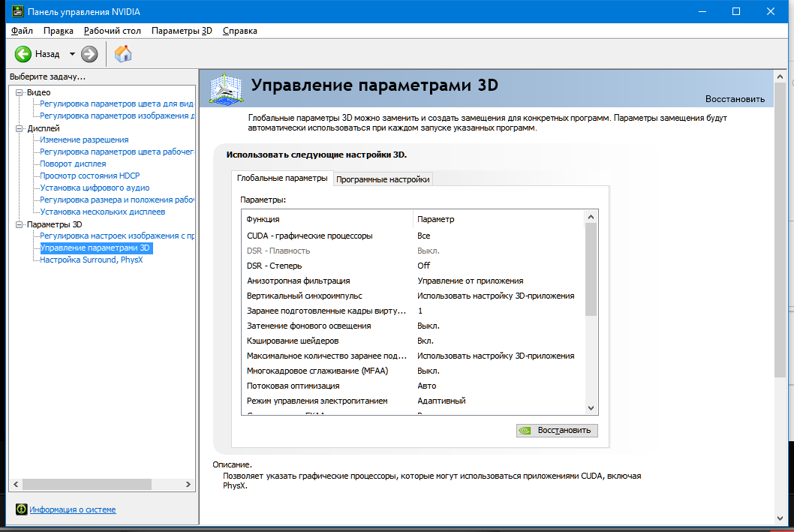The width and height of the screenshot is (794, 532).
Task: Select Поворот дисплея in task tree
Action: [x=73, y=164]
